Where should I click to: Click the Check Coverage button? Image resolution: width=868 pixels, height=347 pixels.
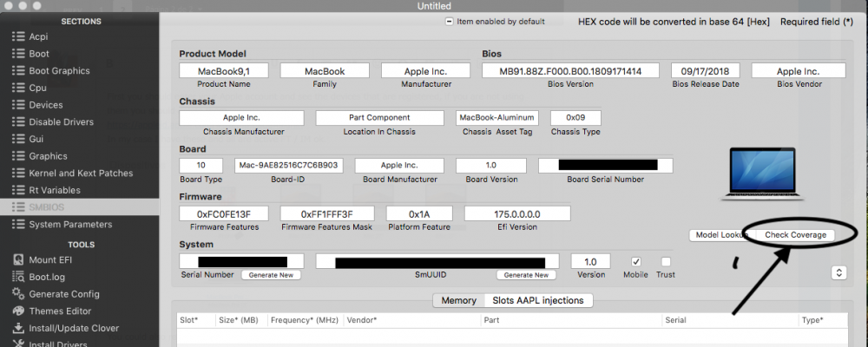point(795,234)
